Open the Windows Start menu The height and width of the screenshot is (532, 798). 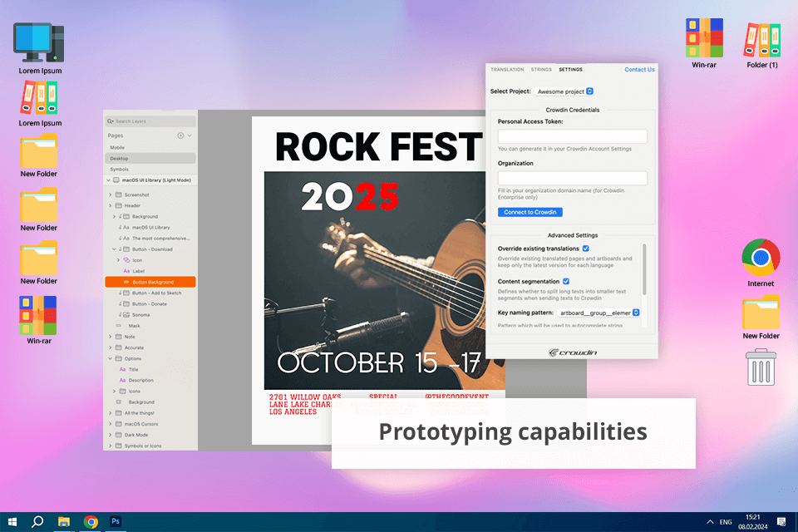pos(12,522)
